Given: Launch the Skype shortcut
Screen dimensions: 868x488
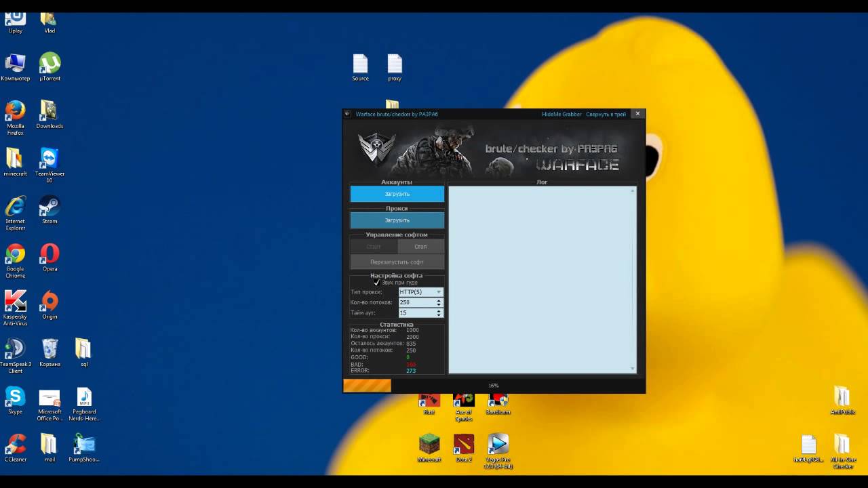Looking at the screenshot, I should point(15,401).
